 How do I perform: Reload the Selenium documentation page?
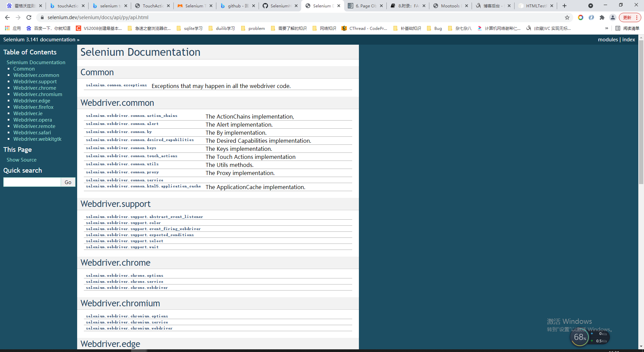[29, 17]
